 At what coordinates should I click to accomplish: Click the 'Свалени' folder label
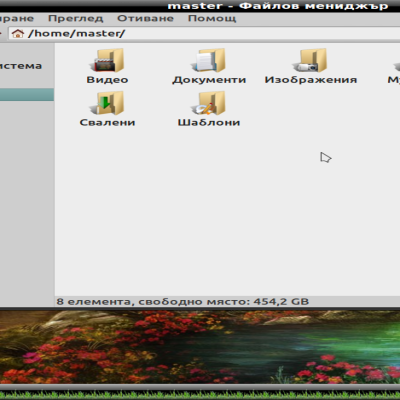(x=107, y=122)
